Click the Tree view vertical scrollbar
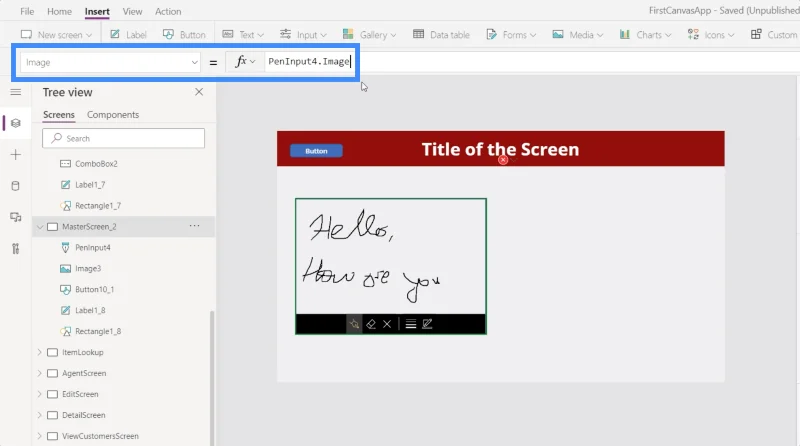The height and width of the screenshot is (446, 800). click(x=212, y=378)
